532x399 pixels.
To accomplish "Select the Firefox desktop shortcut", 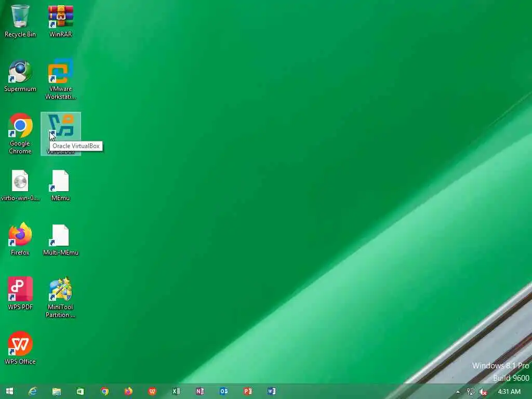I will coord(20,239).
